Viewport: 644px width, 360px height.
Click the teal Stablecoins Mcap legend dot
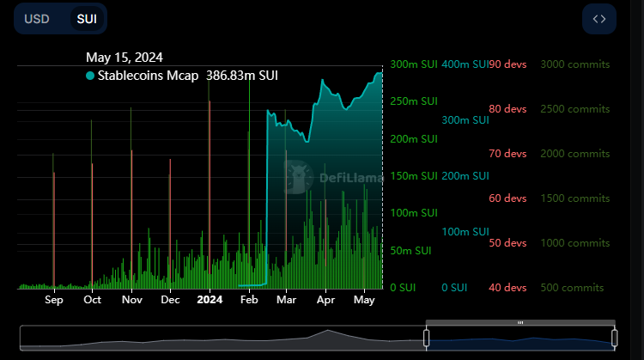(x=90, y=76)
